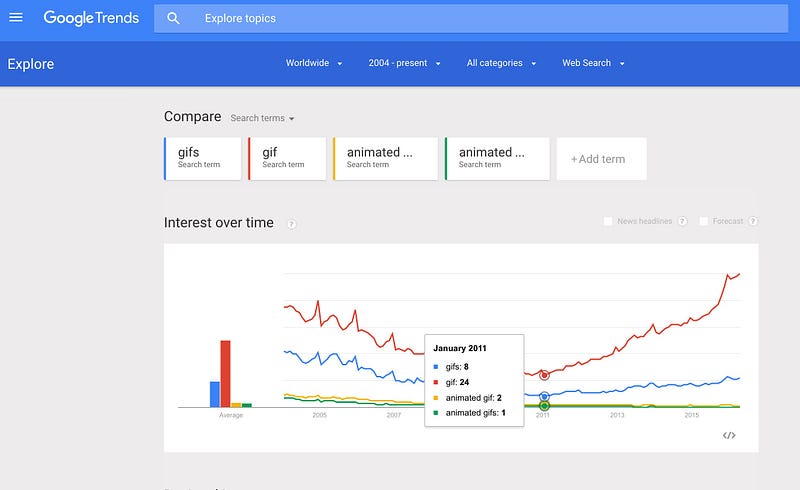This screenshot has height=490, width=800.
Task: Select red gif marker on chart line
Action: pyautogui.click(x=544, y=375)
